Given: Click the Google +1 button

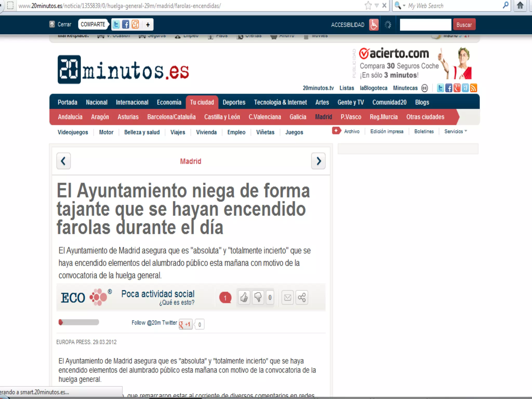Looking at the screenshot, I should (x=185, y=324).
